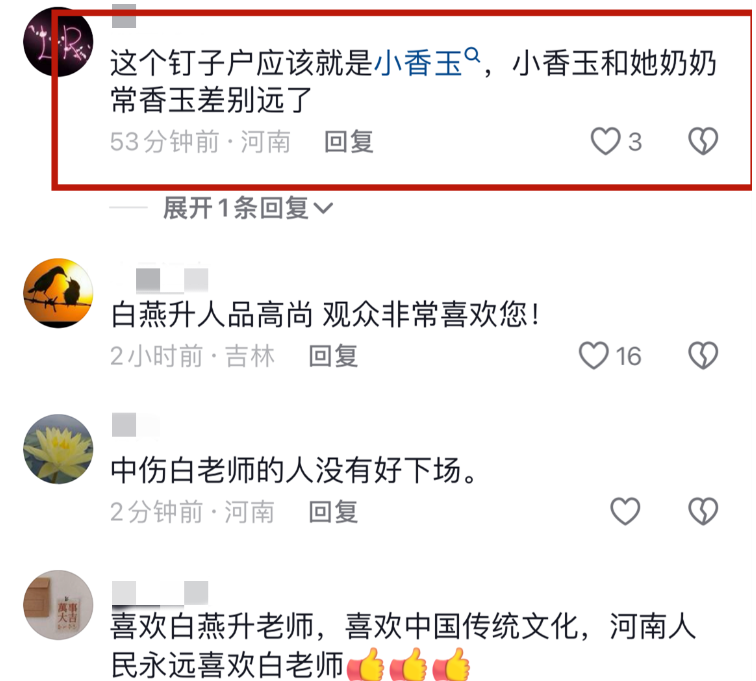
Task: Reply to the 53分钟前 河南 comment
Action: [349, 142]
